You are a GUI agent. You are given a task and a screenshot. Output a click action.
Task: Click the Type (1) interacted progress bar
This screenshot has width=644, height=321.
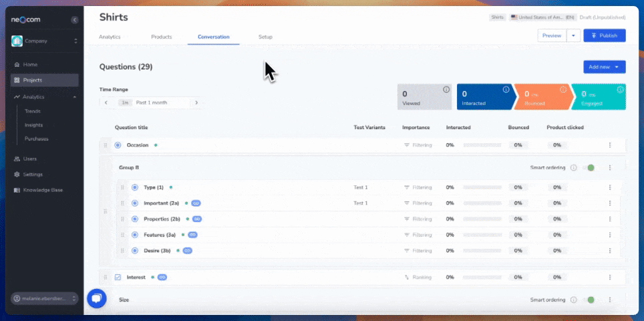(482, 187)
